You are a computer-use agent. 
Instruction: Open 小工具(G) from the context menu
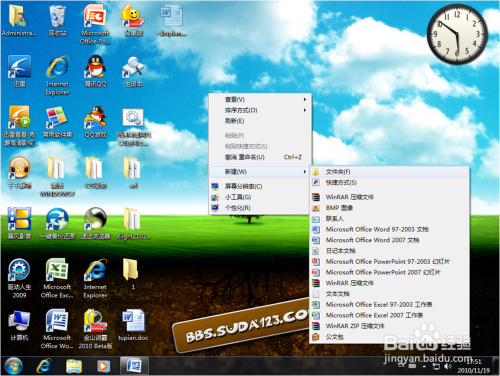tap(260, 197)
